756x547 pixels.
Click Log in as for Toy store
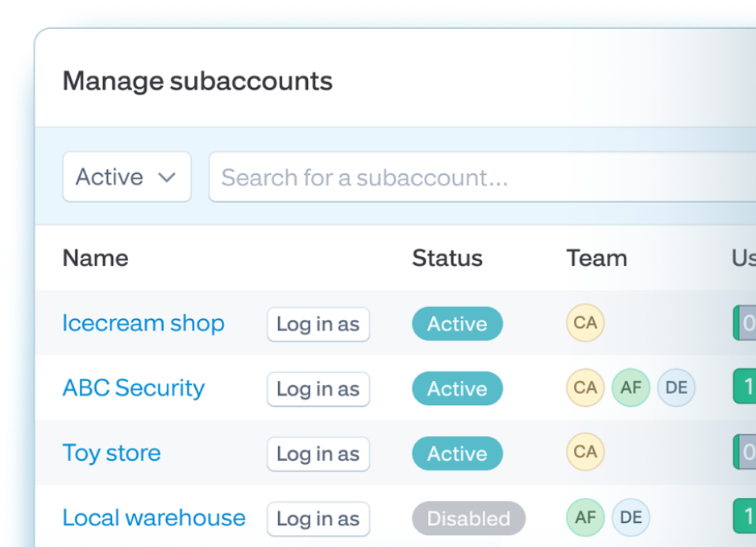click(x=318, y=454)
